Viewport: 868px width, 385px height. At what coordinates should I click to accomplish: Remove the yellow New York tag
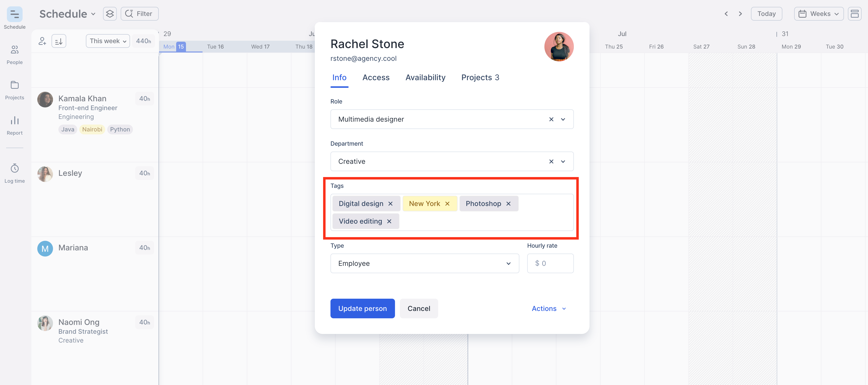(447, 204)
